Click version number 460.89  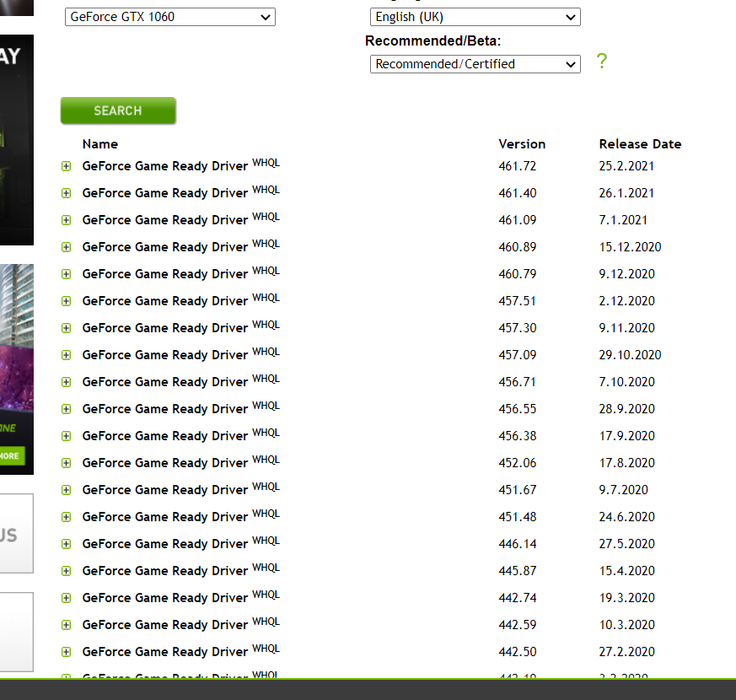[518, 247]
